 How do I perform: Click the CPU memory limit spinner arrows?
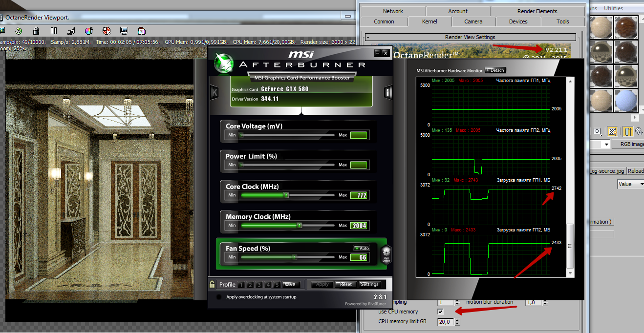point(457,322)
